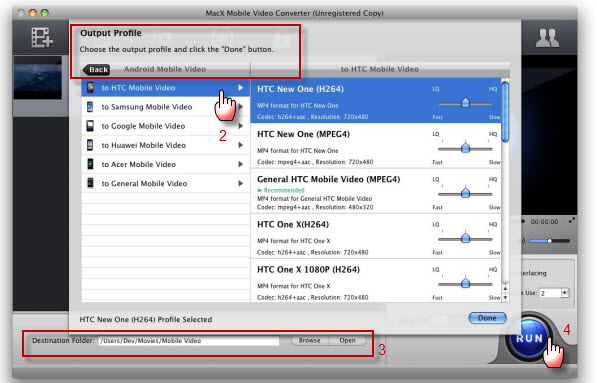Image resolution: width=597 pixels, height=383 pixels.
Task: Click the fullscreen expand icon in the preview
Action: pos(571,220)
